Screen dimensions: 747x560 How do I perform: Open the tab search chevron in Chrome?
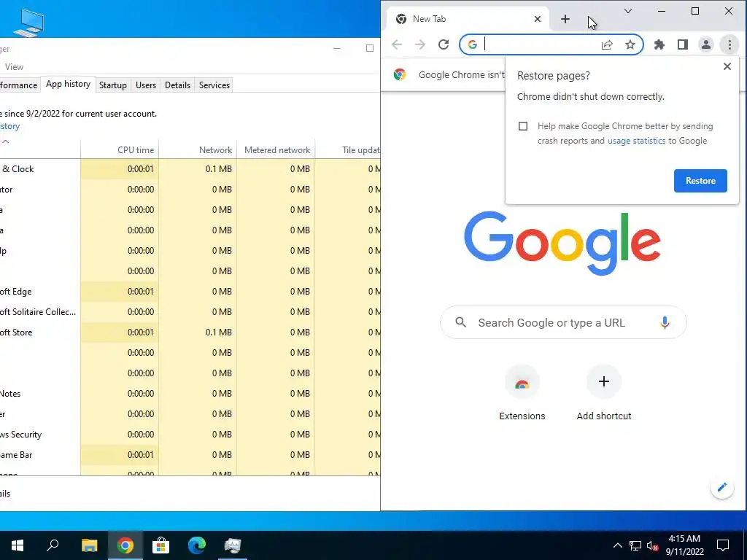coord(628,11)
